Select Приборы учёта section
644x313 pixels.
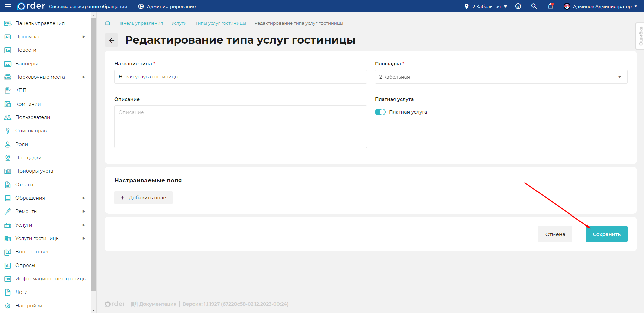(x=34, y=171)
